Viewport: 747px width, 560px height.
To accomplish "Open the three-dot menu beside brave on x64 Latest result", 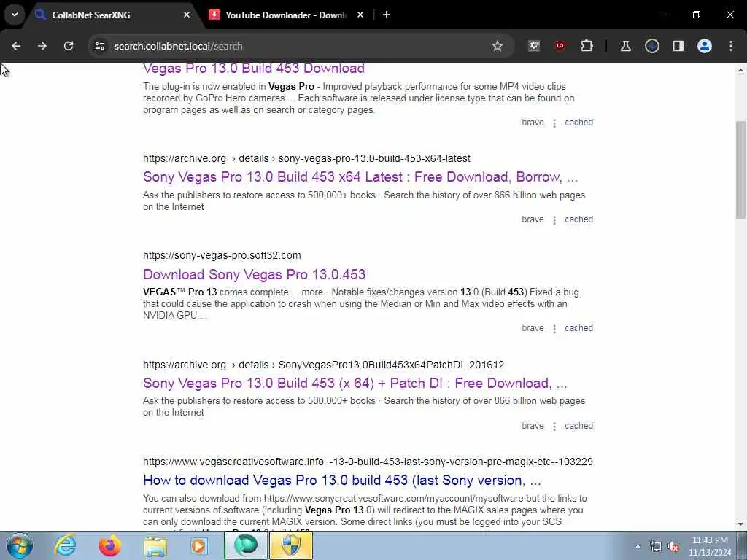I will pos(554,220).
